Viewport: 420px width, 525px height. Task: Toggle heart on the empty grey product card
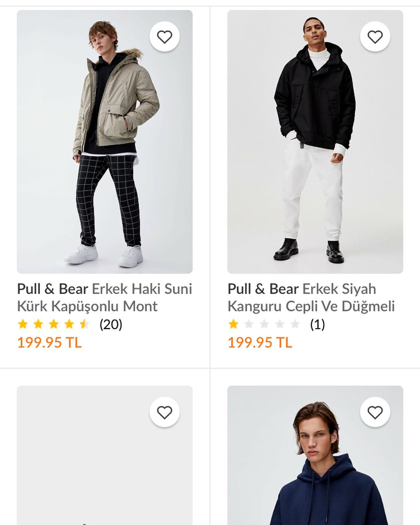(x=164, y=412)
